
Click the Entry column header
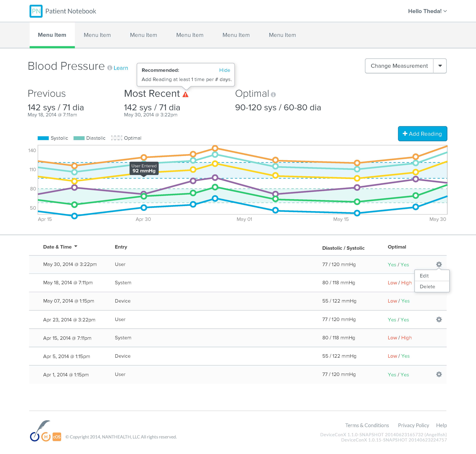(121, 247)
